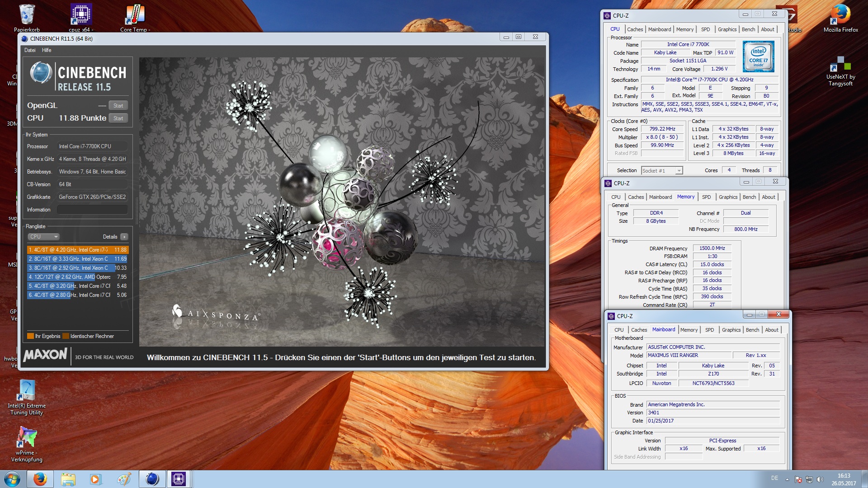Click the Specification field i7-7700K CPU
868x488 pixels.
710,80
